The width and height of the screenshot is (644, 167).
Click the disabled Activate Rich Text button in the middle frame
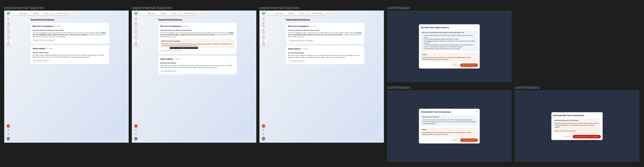point(172,51)
